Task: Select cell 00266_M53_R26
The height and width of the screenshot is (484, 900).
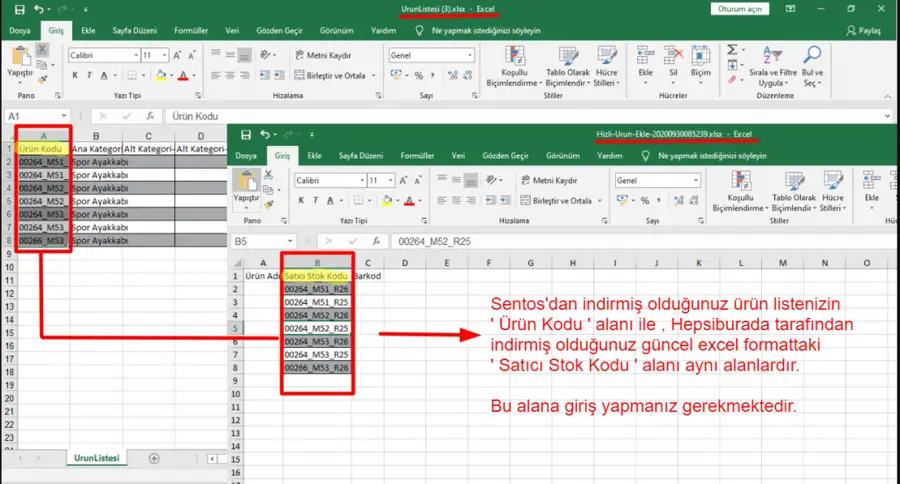Action: [317, 368]
